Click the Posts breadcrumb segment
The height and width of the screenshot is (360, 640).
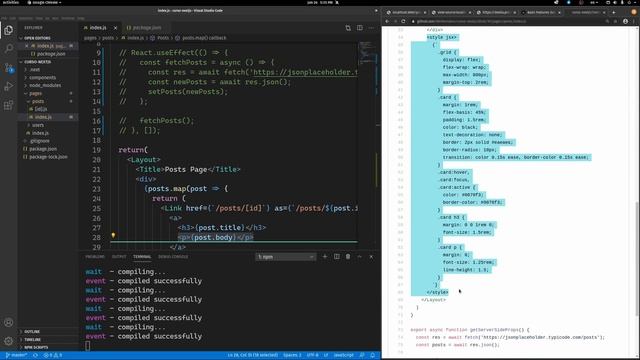tap(162, 38)
